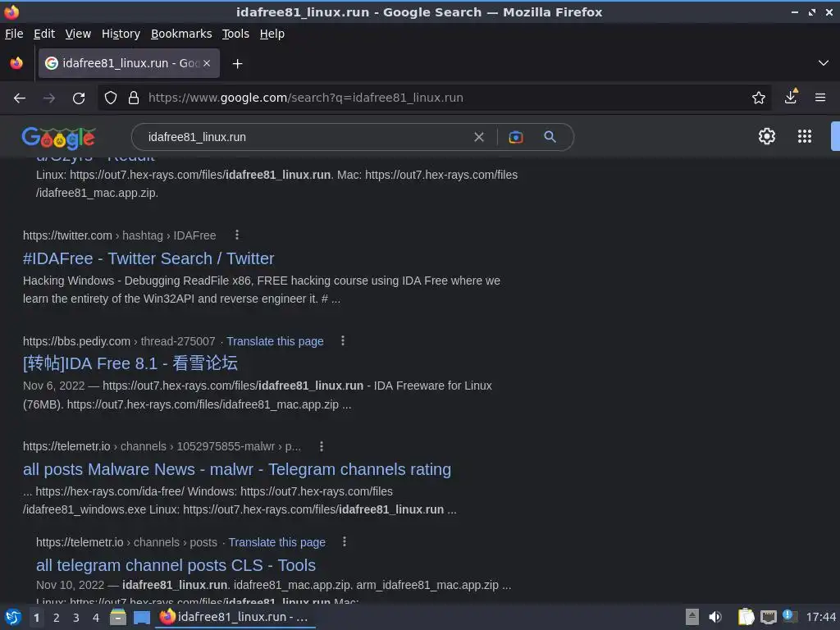Switch to workspace 1 in taskbar
Screen dimensions: 840x630
[x=36, y=618]
